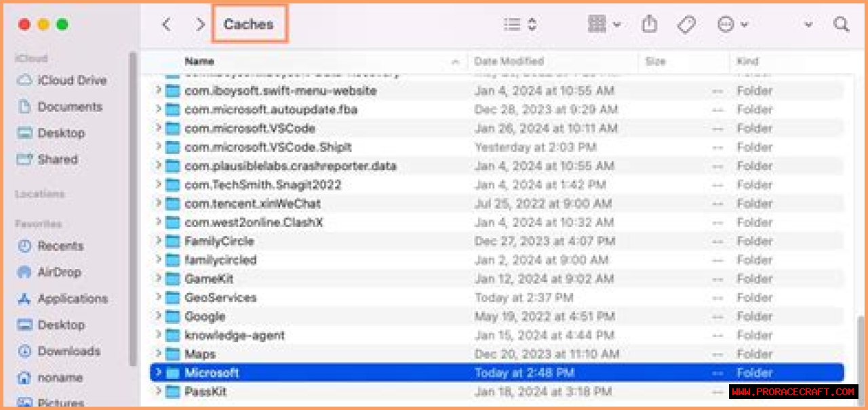Click the Tags toolbar icon
Screen dimensions: 868x410
(x=686, y=24)
